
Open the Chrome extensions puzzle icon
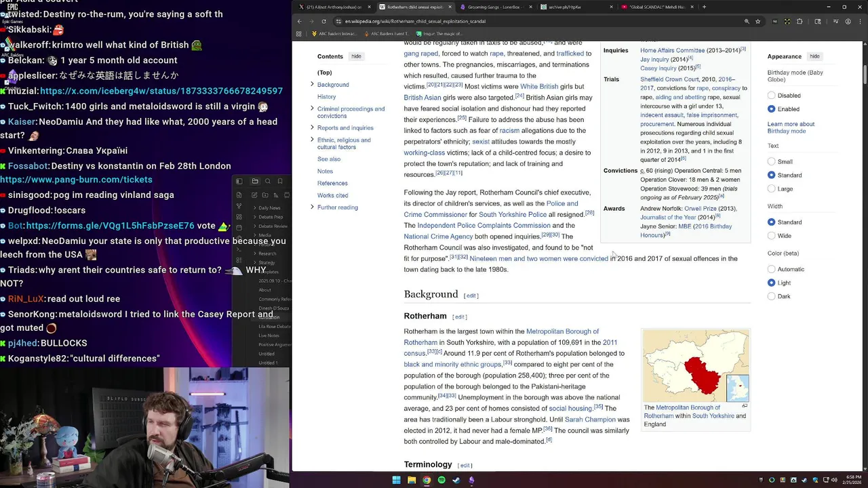tap(800, 21)
